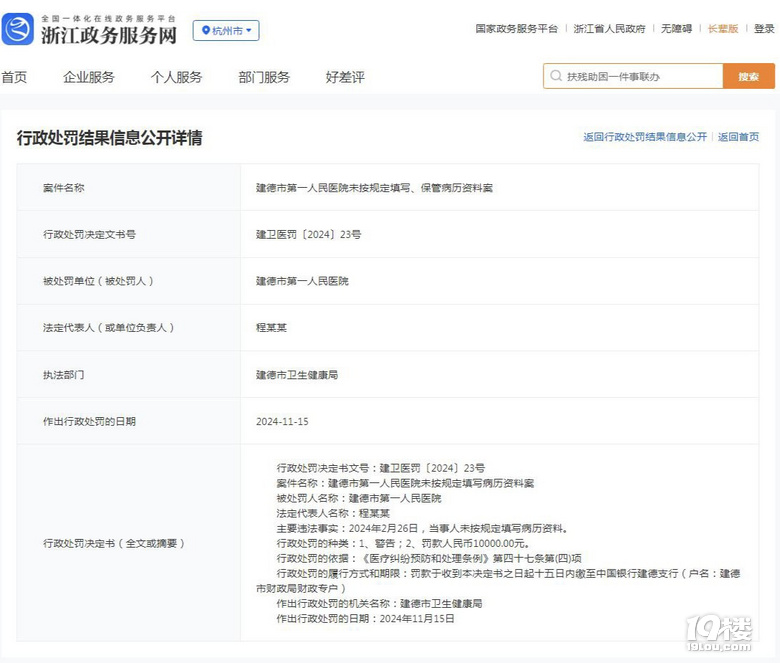
Task: Click the 浙江政务服务网 logo icon
Action: 17,29
